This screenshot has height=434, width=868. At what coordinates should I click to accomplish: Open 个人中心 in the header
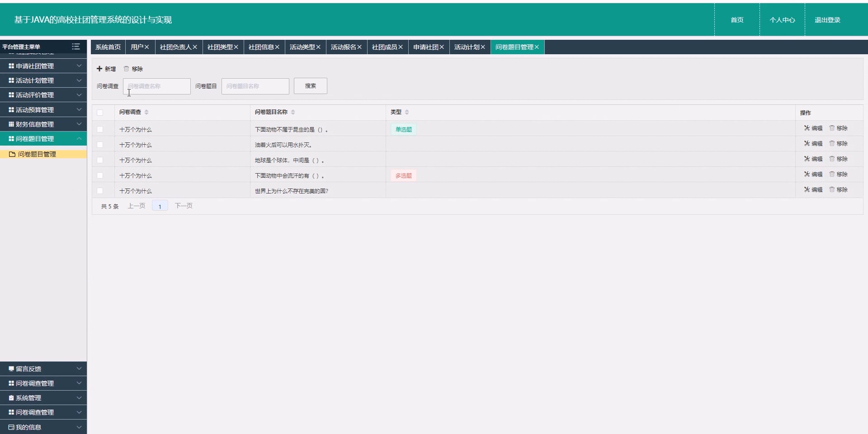[x=782, y=20]
